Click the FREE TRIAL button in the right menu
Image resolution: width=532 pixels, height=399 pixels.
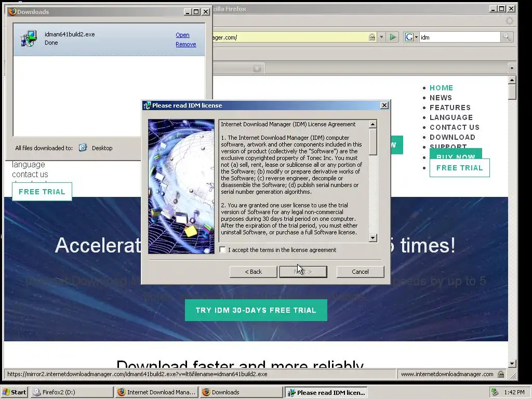point(460,168)
